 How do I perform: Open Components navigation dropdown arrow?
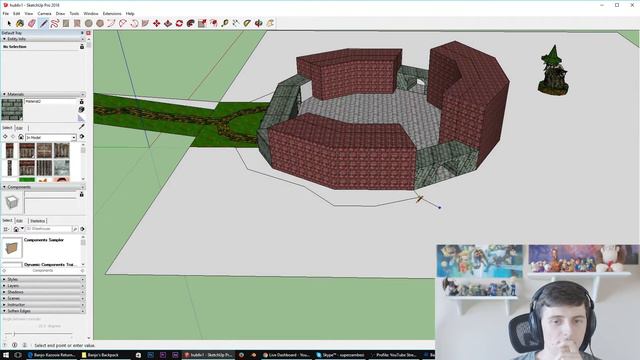coord(22,229)
